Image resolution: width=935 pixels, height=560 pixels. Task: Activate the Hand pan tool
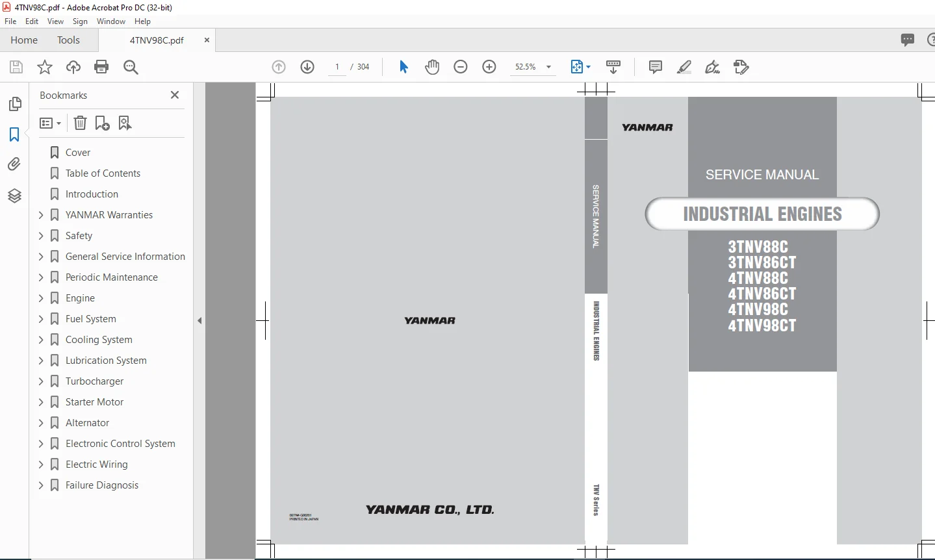[x=432, y=67]
